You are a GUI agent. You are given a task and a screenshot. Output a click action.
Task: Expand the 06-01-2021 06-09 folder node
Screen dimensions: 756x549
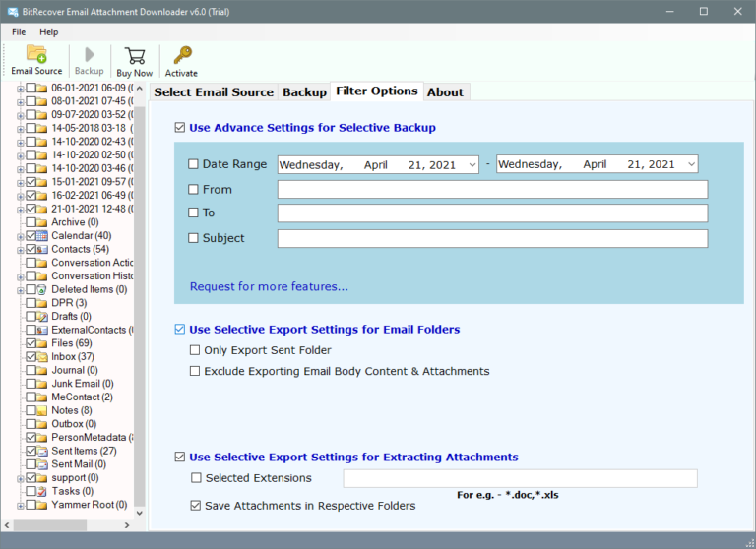[21, 89]
